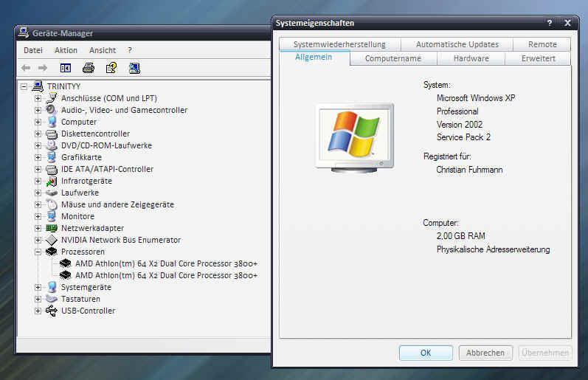Select the Monitore icon
This screenshot has width=588, height=380.
(52, 216)
